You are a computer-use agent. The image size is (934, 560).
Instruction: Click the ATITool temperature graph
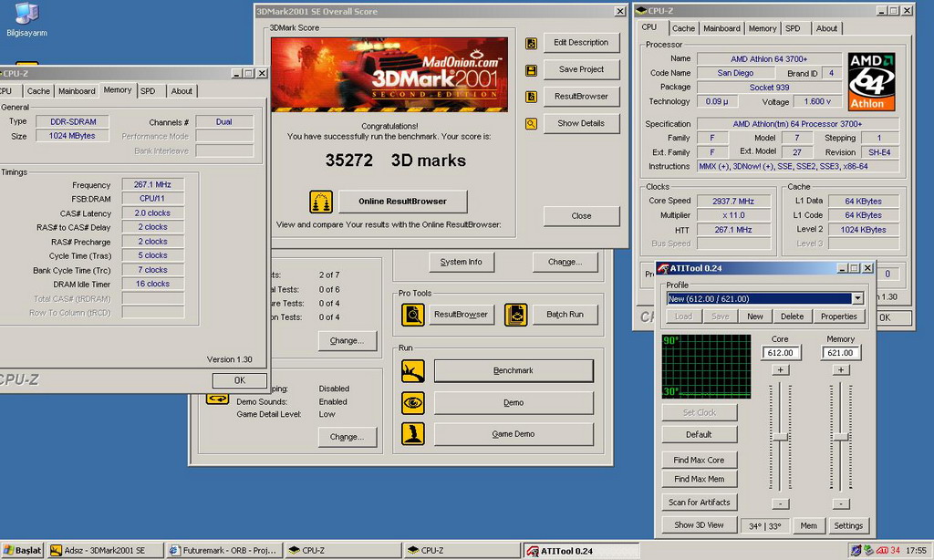(707, 367)
